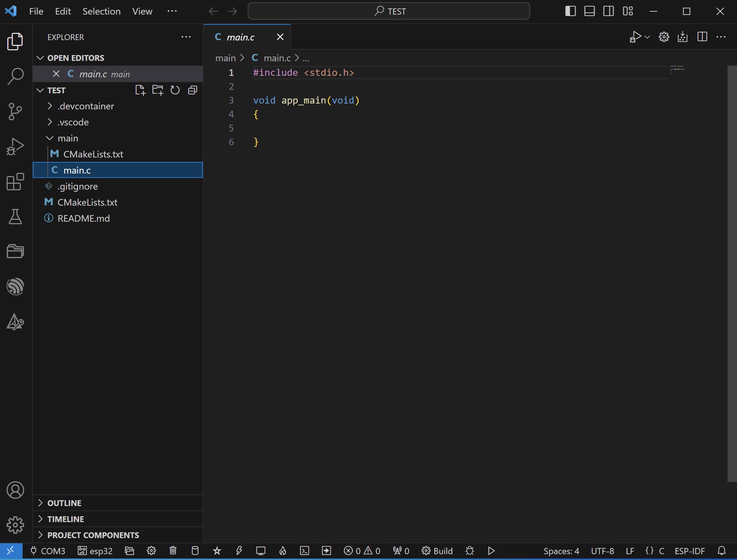Toggle the secondary sidebar layout
The height and width of the screenshot is (560, 737).
click(x=609, y=10)
